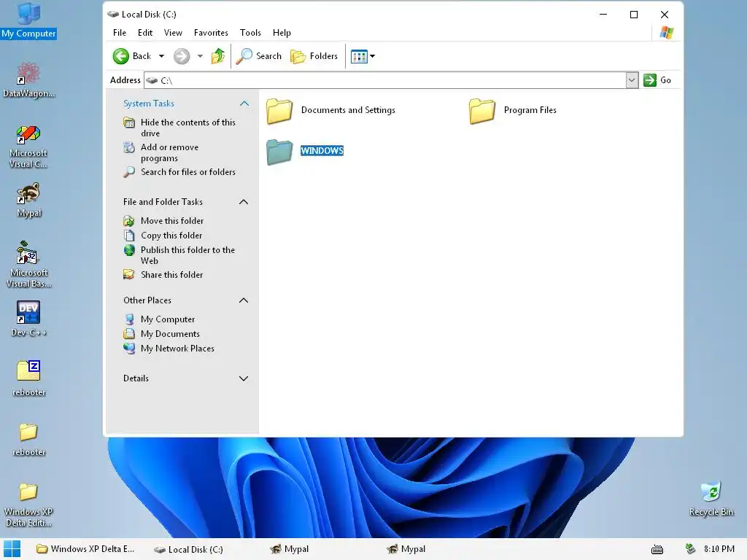Click Move this folder link

point(172,220)
